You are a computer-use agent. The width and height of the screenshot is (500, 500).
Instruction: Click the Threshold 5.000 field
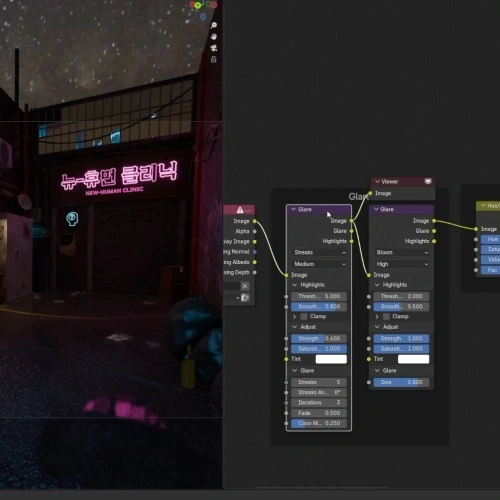(x=319, y=296)
